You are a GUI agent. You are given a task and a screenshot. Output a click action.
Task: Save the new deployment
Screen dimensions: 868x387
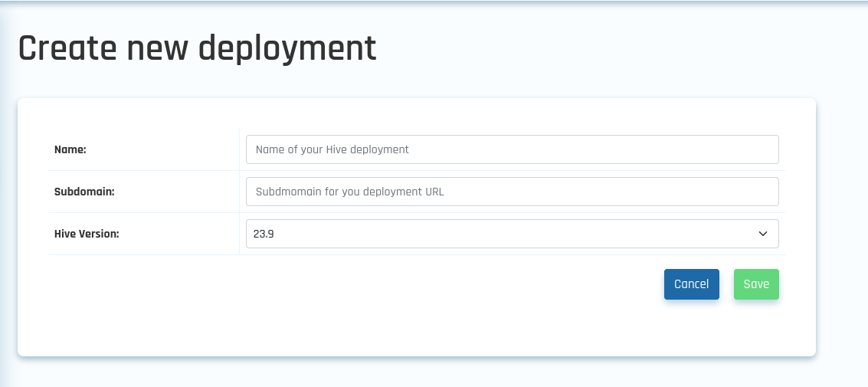[x=755, y=284]
